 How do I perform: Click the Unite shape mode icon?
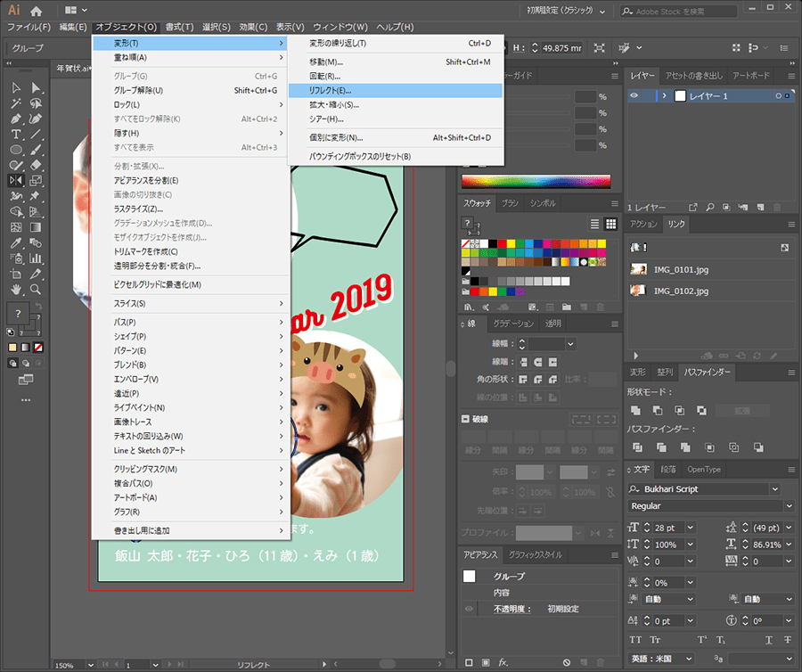(x=634, y=410)
